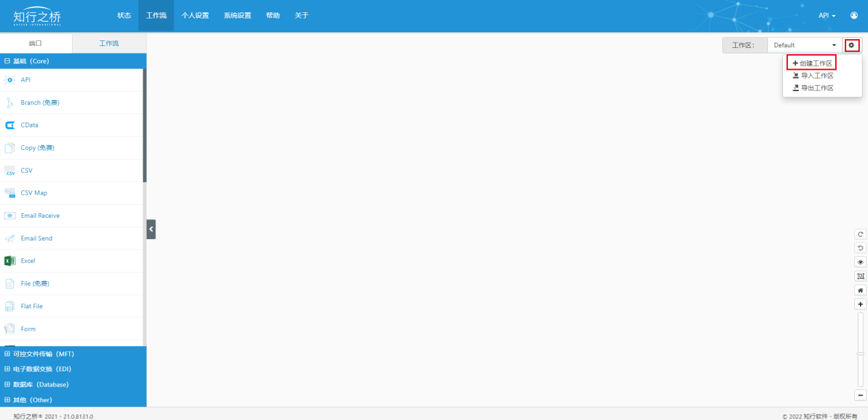Open 系统设置 in the top navigation
Viewport: 868px width, 420px height.
click(x=237, y=15)
